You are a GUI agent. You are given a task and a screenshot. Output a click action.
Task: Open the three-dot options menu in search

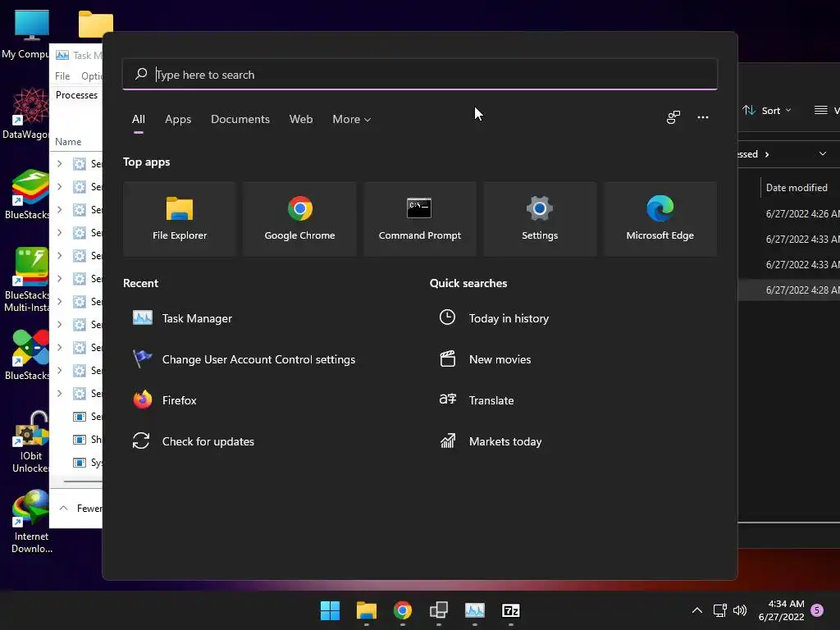coord(703,117)
